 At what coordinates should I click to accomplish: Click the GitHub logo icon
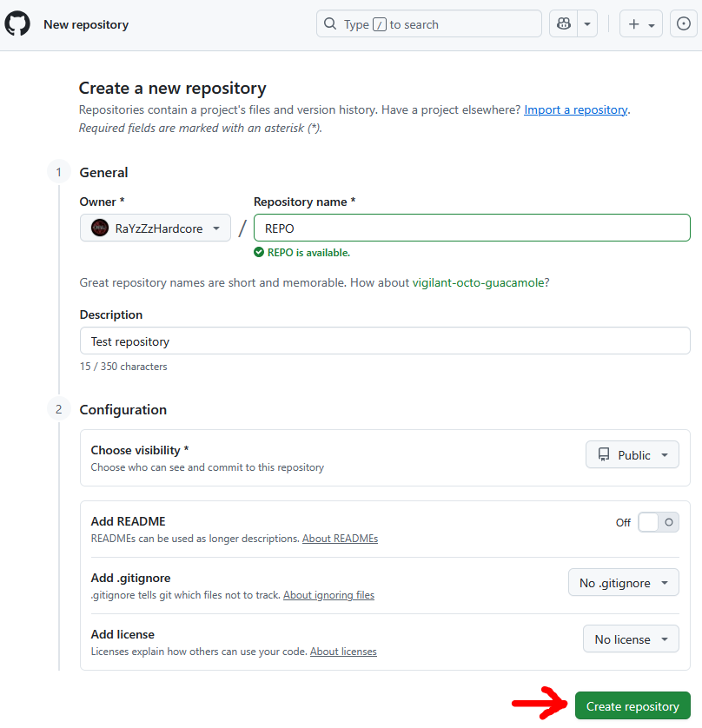(x=17, y=24)
